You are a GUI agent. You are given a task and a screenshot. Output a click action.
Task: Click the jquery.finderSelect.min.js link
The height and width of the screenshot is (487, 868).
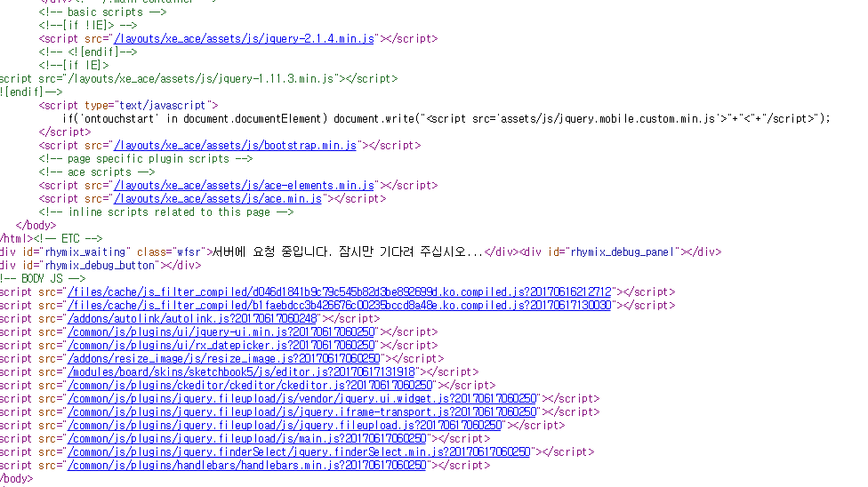[x=299, y=452]
